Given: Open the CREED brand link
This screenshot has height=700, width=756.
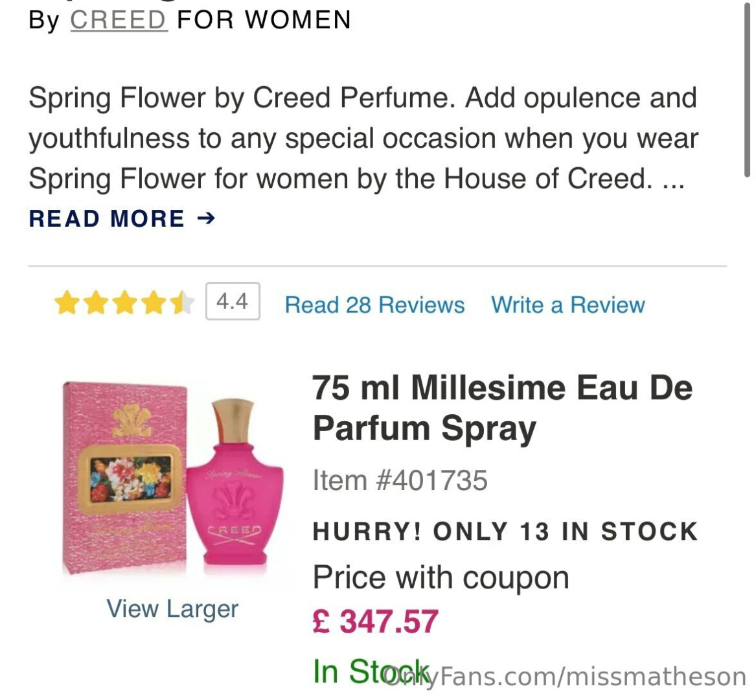Looking at the screenshot, I should (x=118, y=19).
